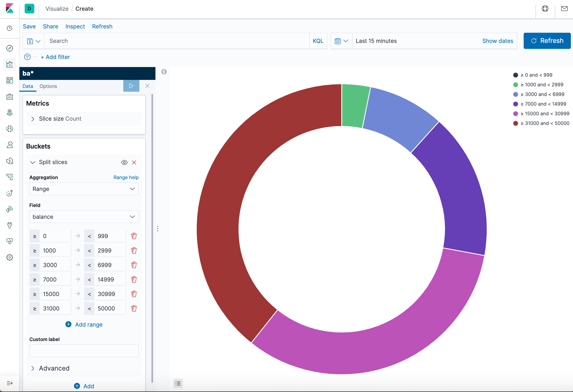
Task: Click the pink 15000 to 30999 legend dot
Action: 515,114
